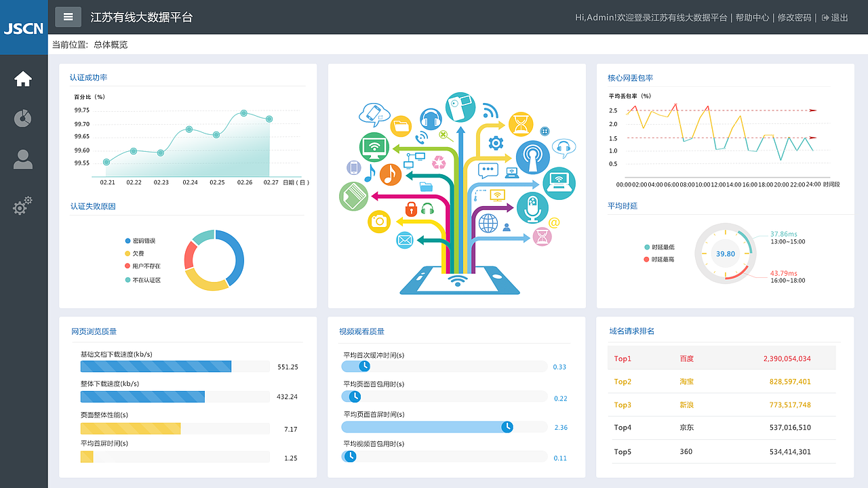
Task: Select Top2 淘宝 ranking row
Action: (722, 382)
